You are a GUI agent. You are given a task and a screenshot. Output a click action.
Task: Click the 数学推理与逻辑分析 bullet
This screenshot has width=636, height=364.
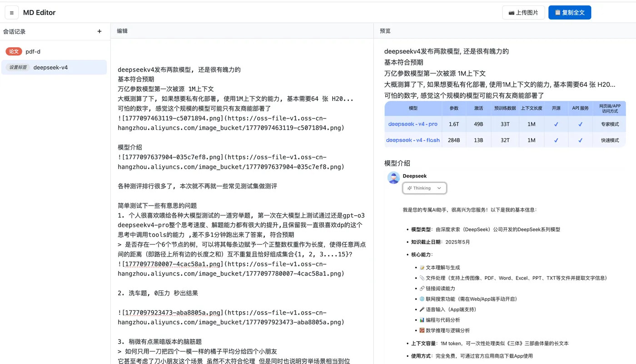pos(445,330)
